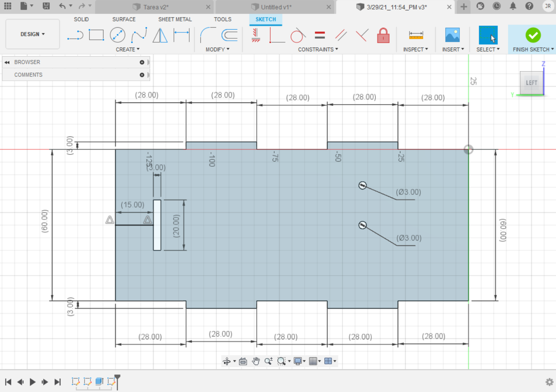Screen dimensions: 556x392
Task: Start the Sketch Dimension tool
Action: click(x=181, y=35)
